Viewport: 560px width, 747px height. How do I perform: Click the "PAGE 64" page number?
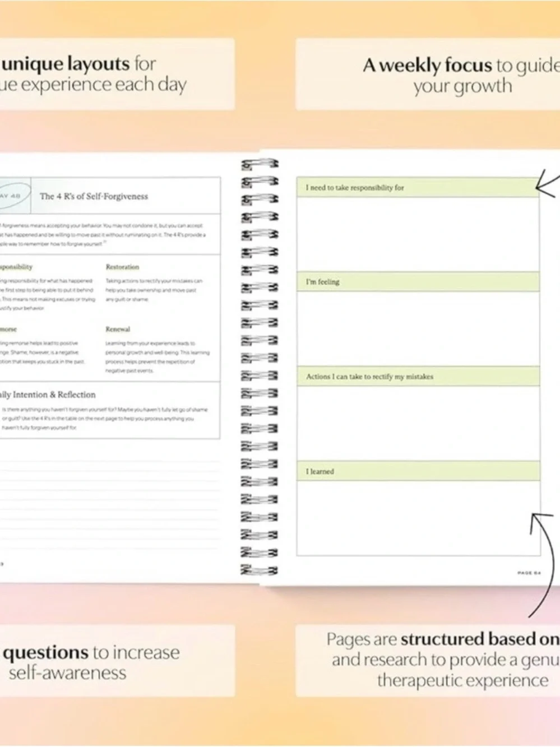(x=529, y=573)
